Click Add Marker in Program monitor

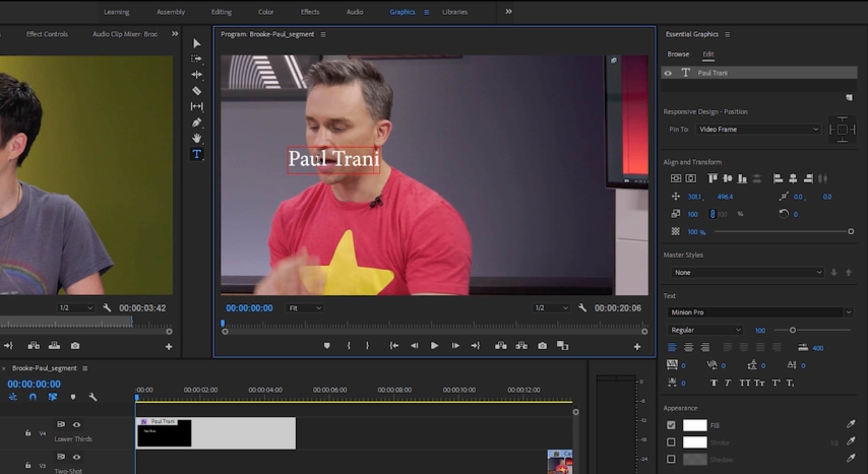327,346
